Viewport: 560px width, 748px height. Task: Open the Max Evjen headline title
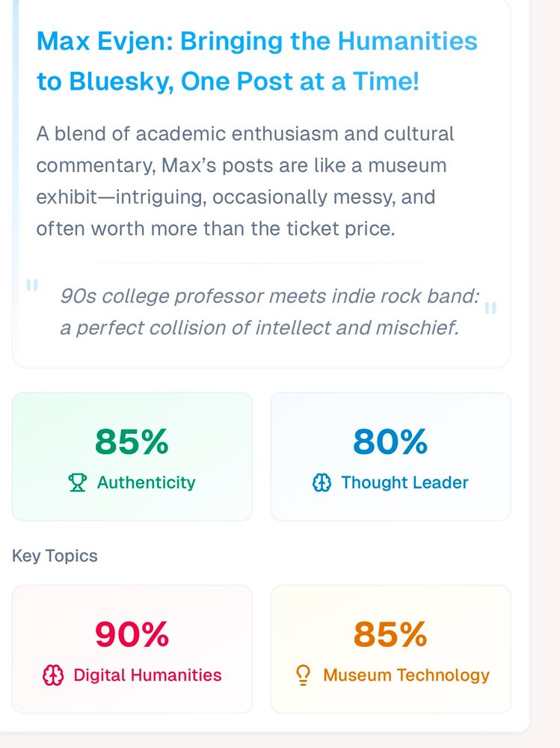pos(256,61)
